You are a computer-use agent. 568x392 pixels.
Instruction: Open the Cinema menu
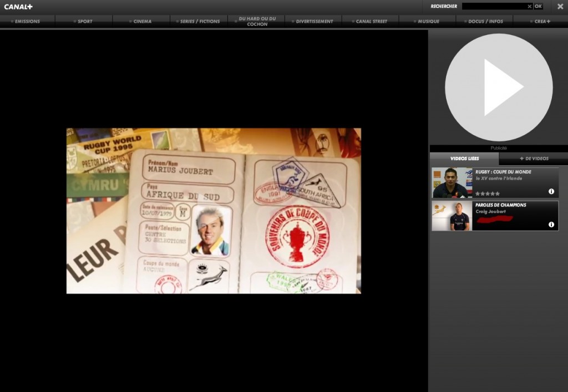(143, 22)
